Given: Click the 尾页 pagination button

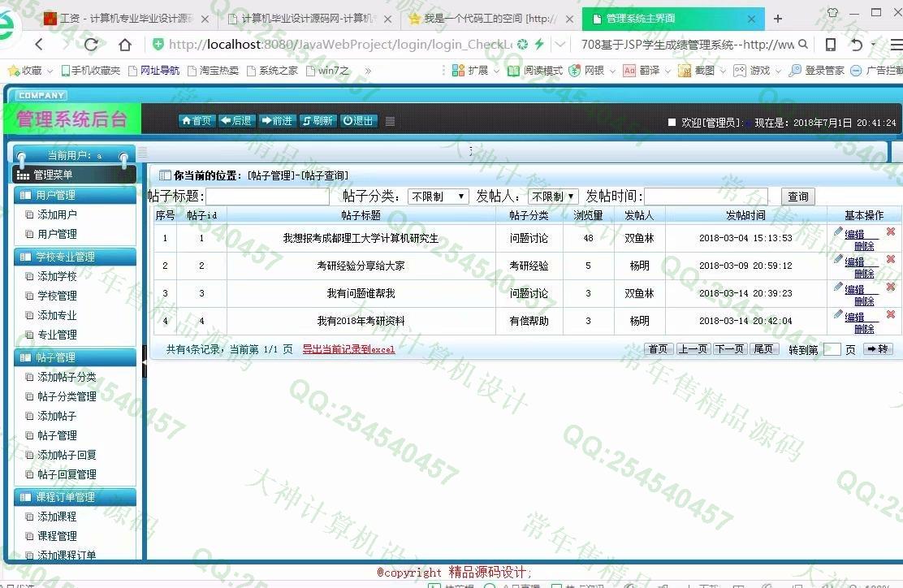Looking at the screenshot, I should click(x=763, y=349).
